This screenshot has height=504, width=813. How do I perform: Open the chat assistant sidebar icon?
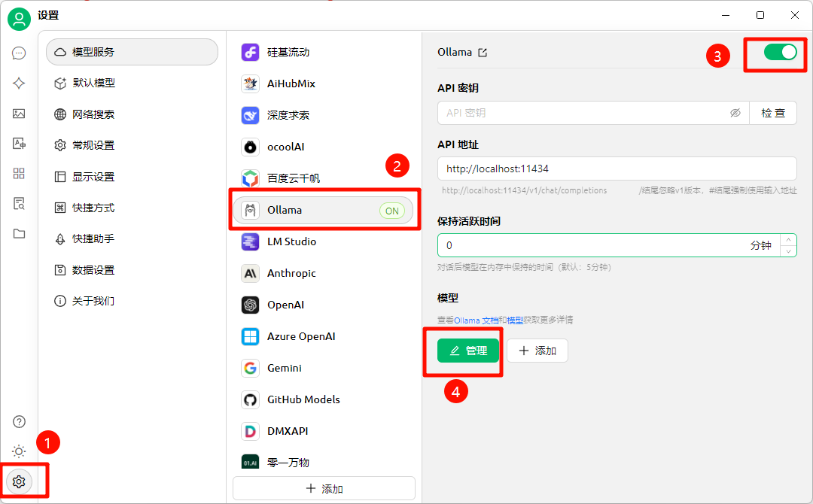click(19, 53)
